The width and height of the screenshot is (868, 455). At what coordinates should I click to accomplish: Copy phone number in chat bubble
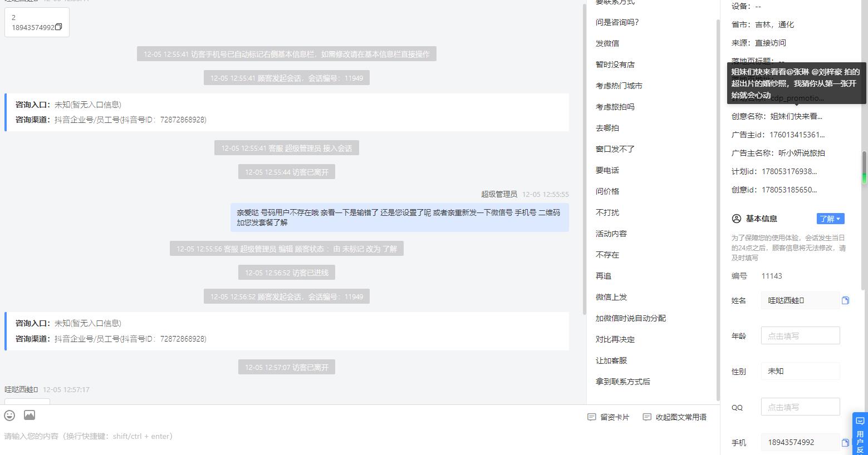(58, 27)
